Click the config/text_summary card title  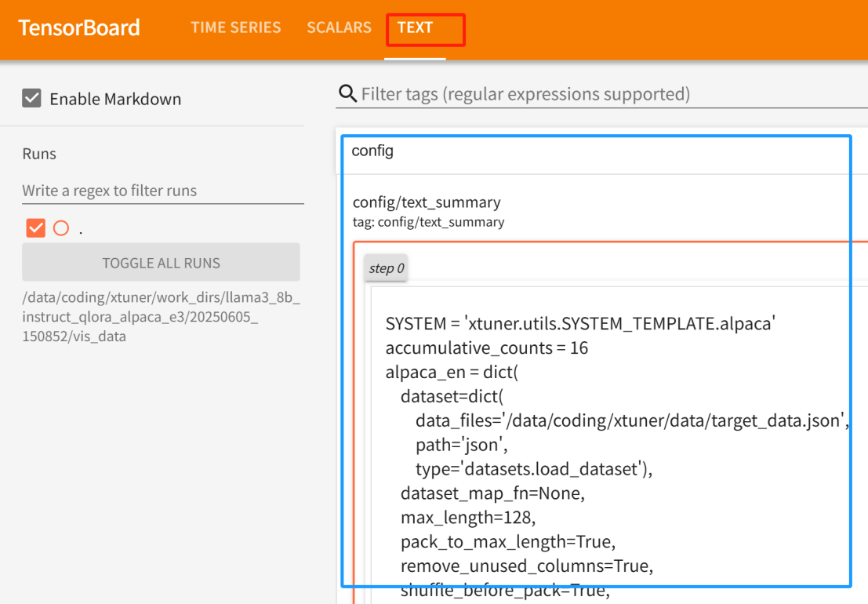(x=427, y=202)
